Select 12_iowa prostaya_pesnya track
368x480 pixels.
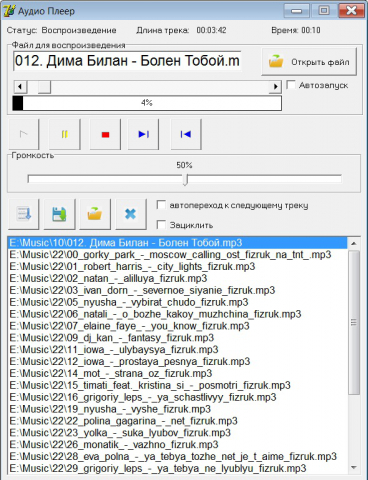coord(177,362)
